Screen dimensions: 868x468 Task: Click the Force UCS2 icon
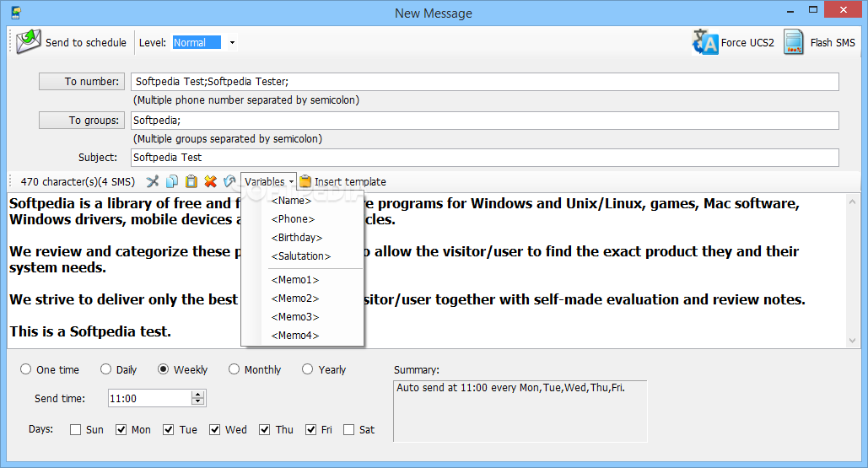[x=705, y=42]
